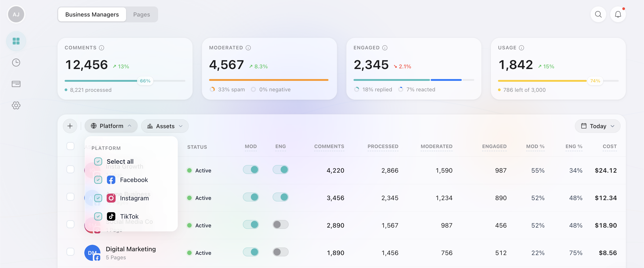
Task: Turn off MOD toggle on Digital Marketing row
Action: [251, 252]
